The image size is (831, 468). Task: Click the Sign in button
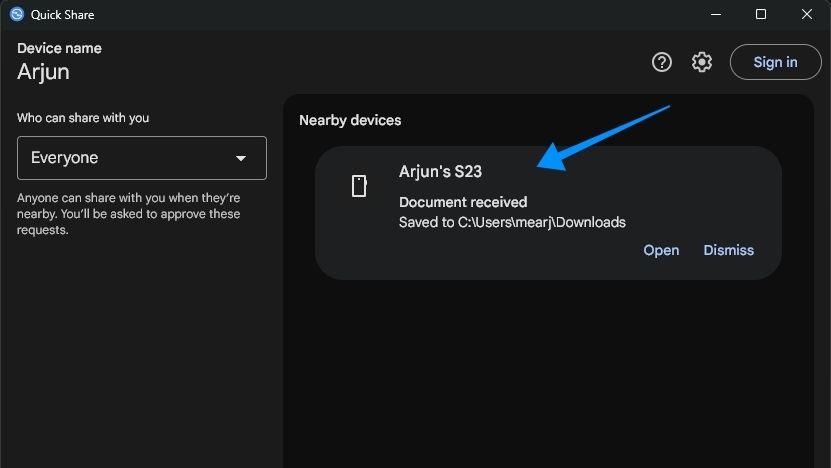pos(775,62)
